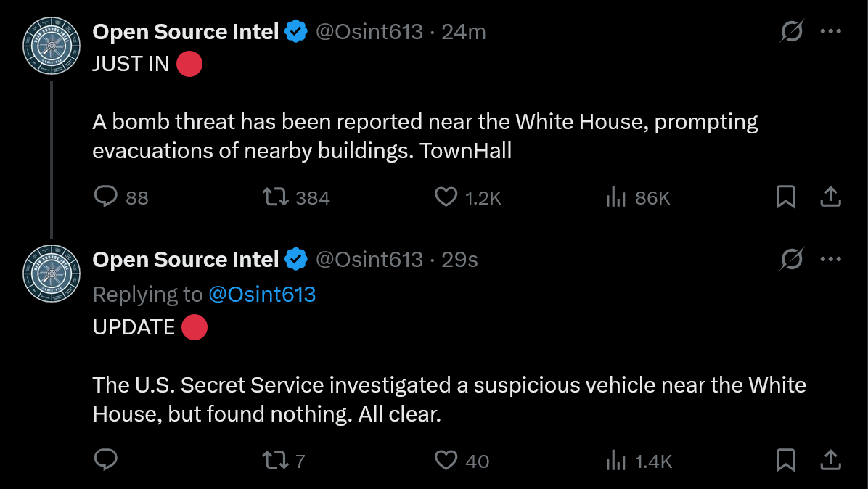Click first tweet's profile avatar
This screenshot has width=868, height=489.
[52, 46]
